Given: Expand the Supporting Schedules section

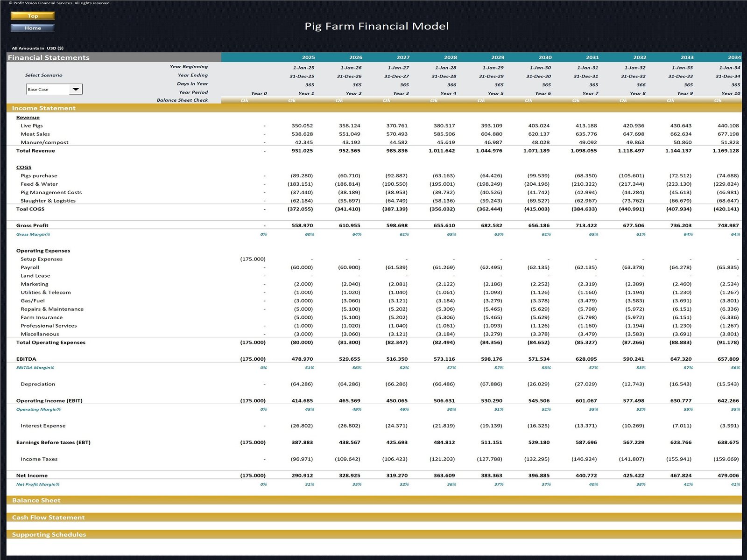Looking at the screenshot, I should [49, 535].
